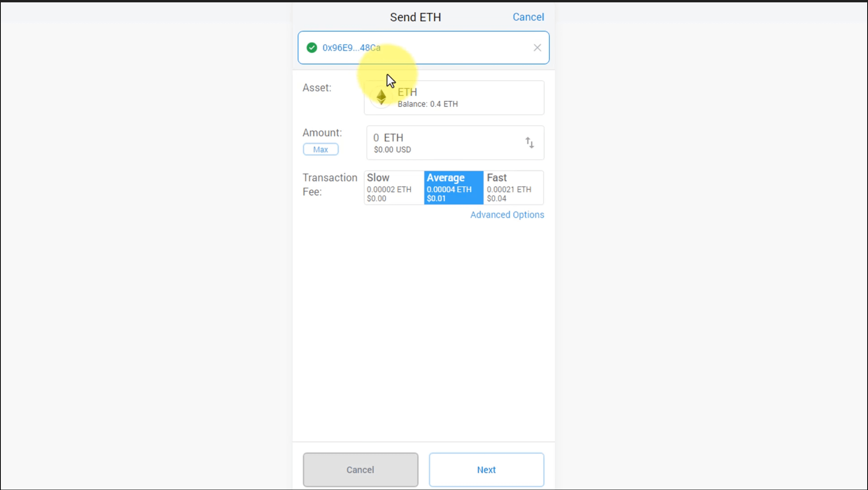The image size is (868, 490).
Task: Click the currency swap toggle icon
Action: (x=529, y=143)
